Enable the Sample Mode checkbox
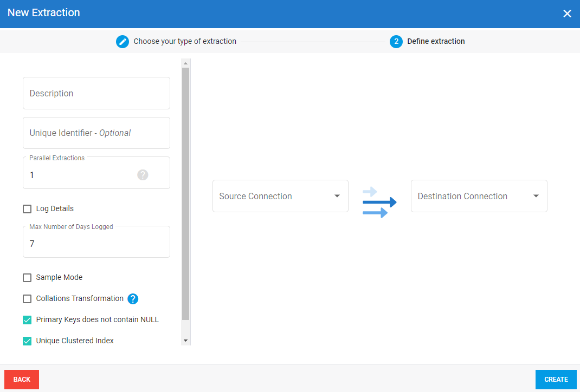Screen dimensions: 580x392 27,278
